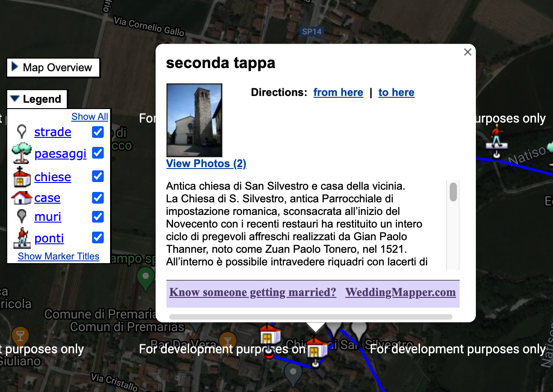Disable the ponti layer checkbox
This screenshot has width=553, height=392.
click(98, 237)
